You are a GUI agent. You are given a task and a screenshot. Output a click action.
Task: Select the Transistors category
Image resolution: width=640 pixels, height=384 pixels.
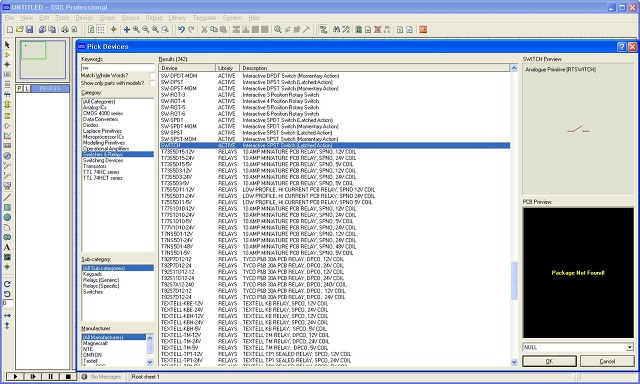95,166
